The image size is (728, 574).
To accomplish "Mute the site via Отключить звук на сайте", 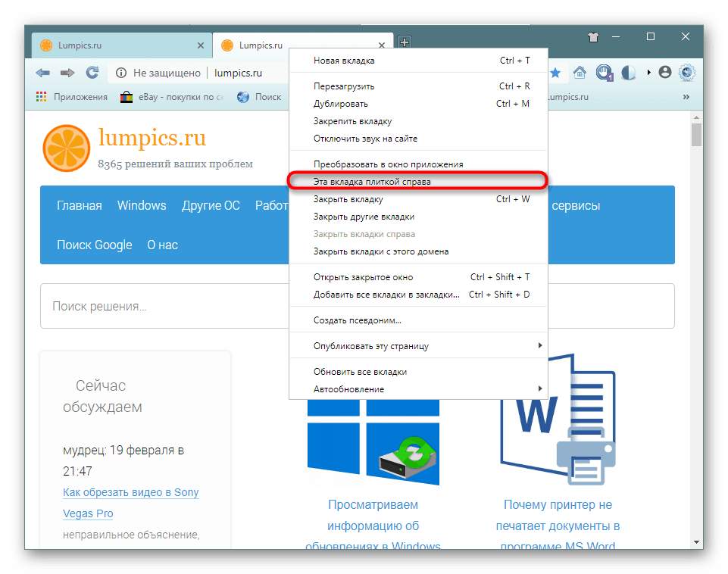I will [364, 138].
